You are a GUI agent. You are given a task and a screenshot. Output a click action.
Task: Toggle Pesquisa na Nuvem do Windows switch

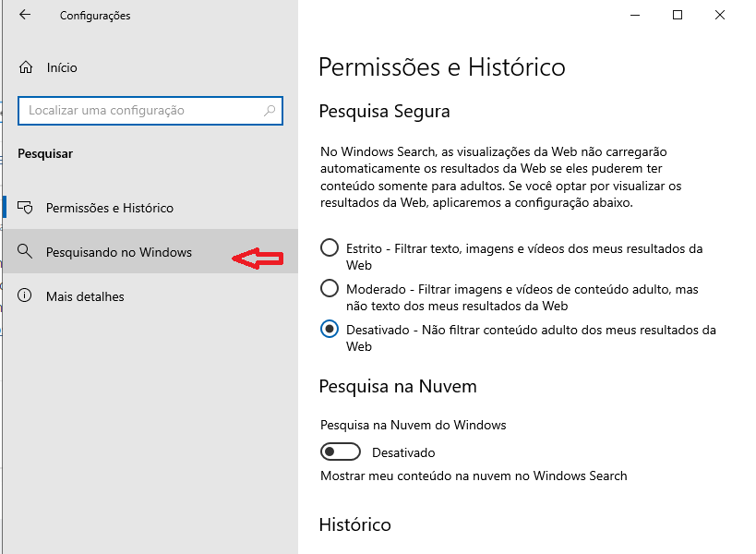coord(341,452)
